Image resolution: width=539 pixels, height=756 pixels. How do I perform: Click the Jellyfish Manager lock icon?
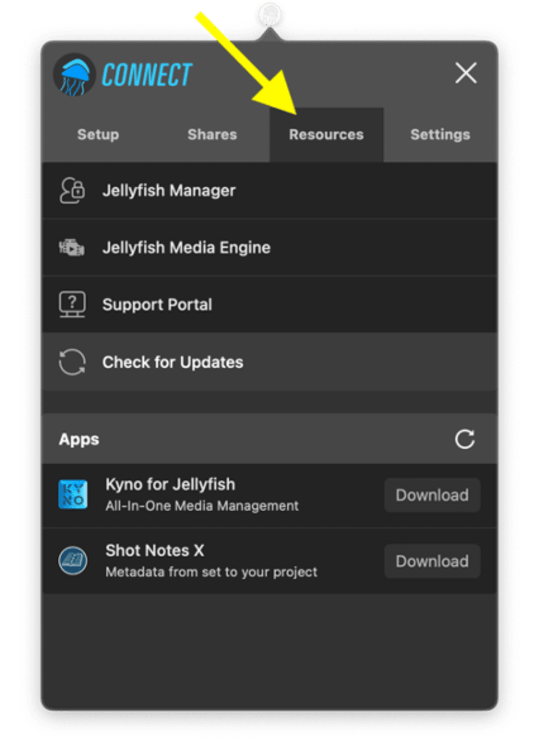tap(72, 190)
